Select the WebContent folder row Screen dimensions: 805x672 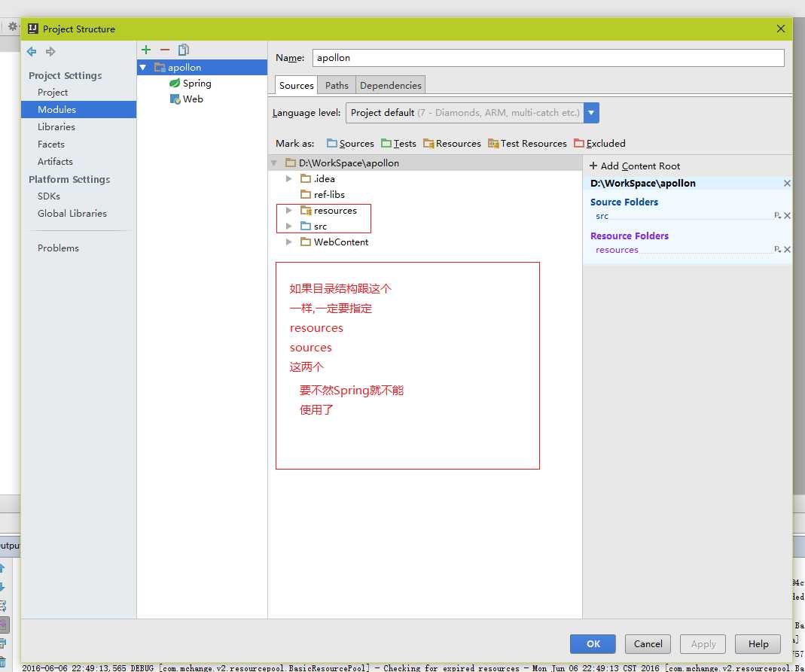(x=425, y=242)
